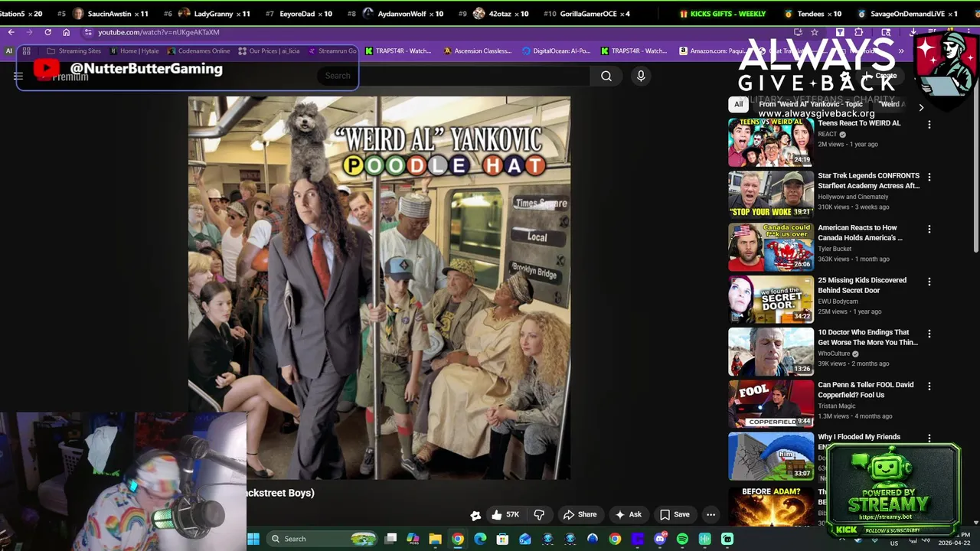Image resolution: width=980 pixels, height=551 pixels.
Task: Click the Windows taskbar Search box
Action: (323, 539)
